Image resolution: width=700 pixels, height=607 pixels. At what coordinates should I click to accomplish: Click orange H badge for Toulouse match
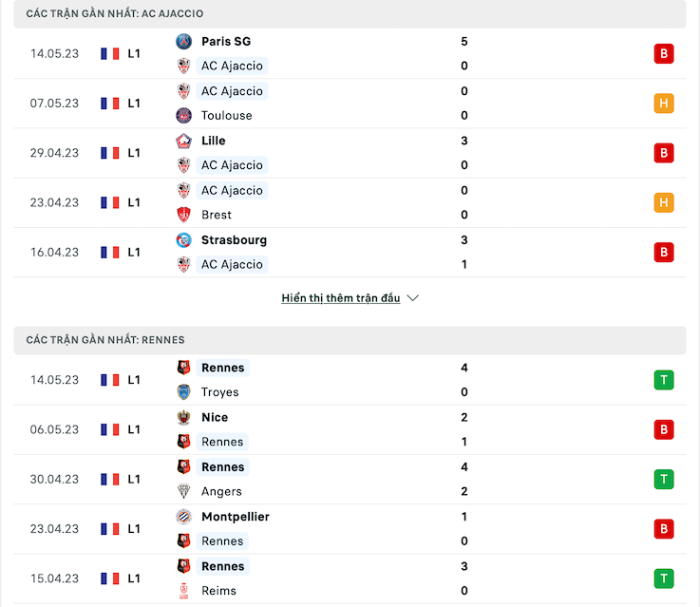pos(663,104)
